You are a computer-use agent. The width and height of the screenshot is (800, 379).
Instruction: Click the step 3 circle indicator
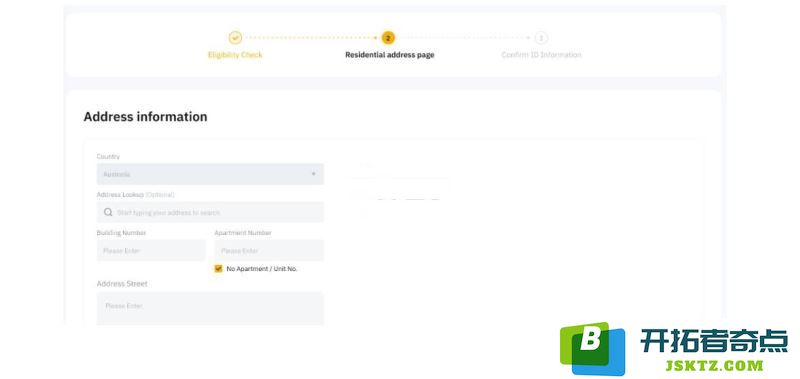coord(541,38)
